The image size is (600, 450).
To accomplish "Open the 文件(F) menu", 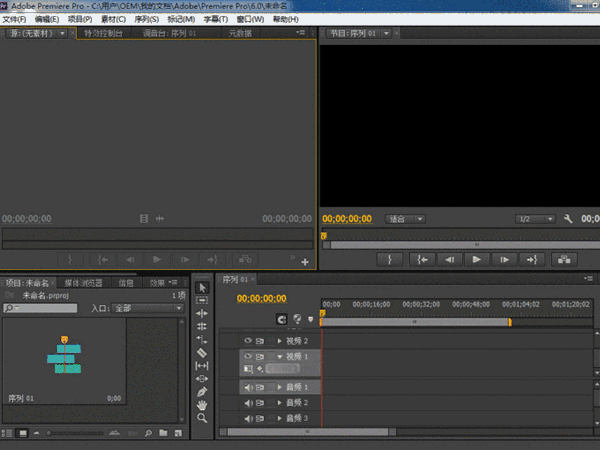I will pyautogui.click(x=14, y=19).
